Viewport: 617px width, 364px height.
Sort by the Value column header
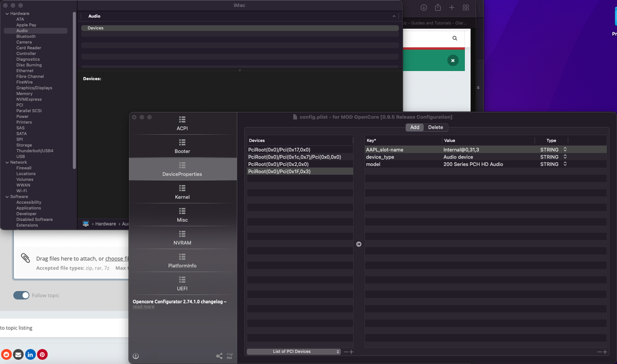coord(488,140)
